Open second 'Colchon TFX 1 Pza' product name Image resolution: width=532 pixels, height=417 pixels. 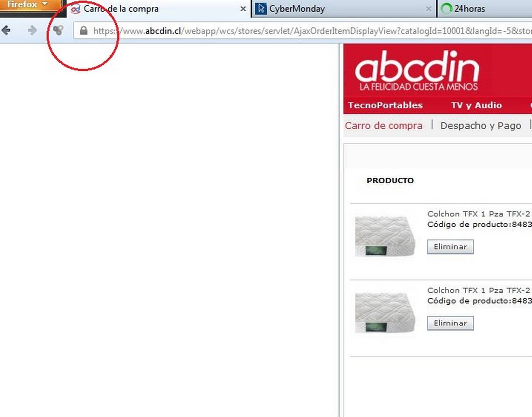coord(478,290)
